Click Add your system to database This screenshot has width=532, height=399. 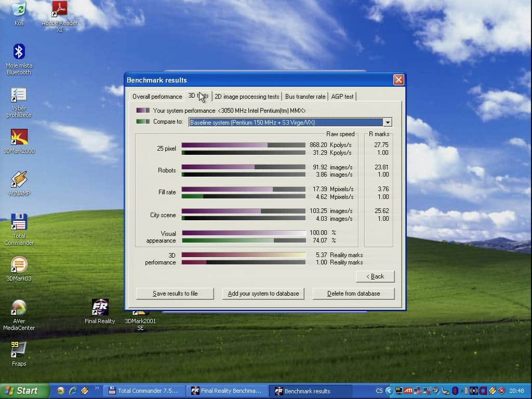(x=263, y=294)
